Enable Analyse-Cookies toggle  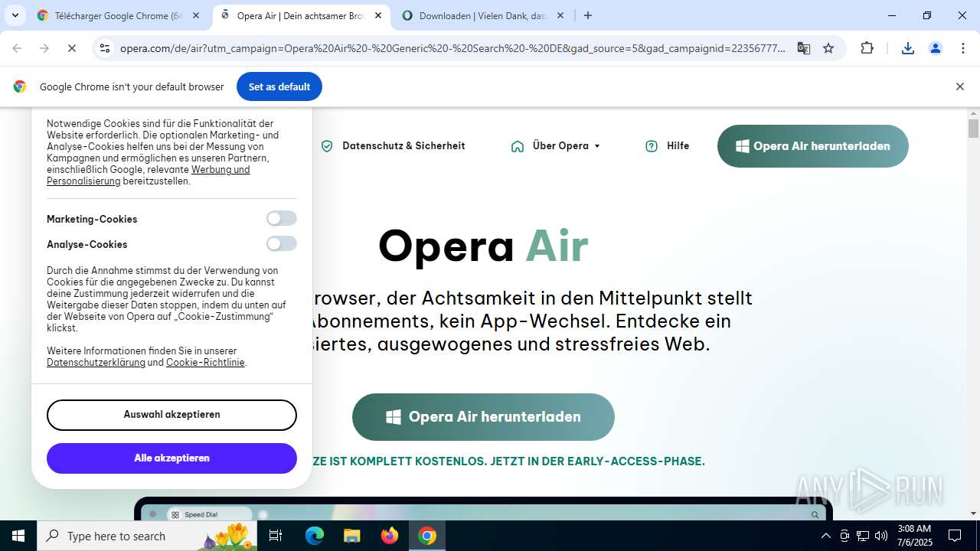(x=281, y=244)
